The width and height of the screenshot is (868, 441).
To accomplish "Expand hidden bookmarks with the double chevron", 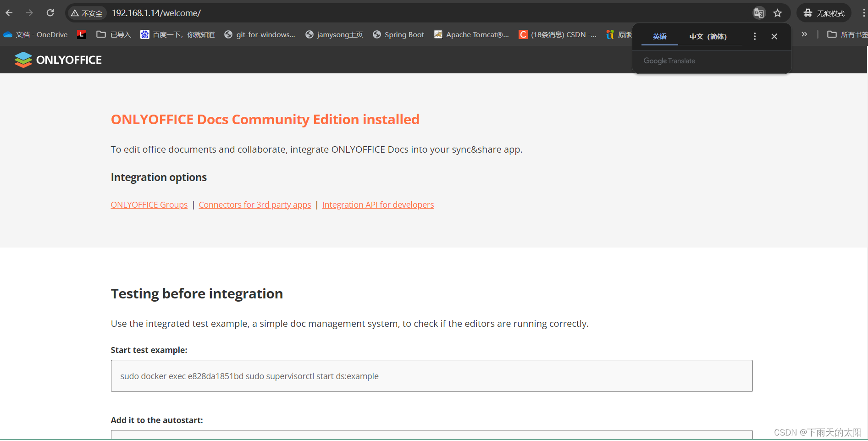I will [804, 34].
